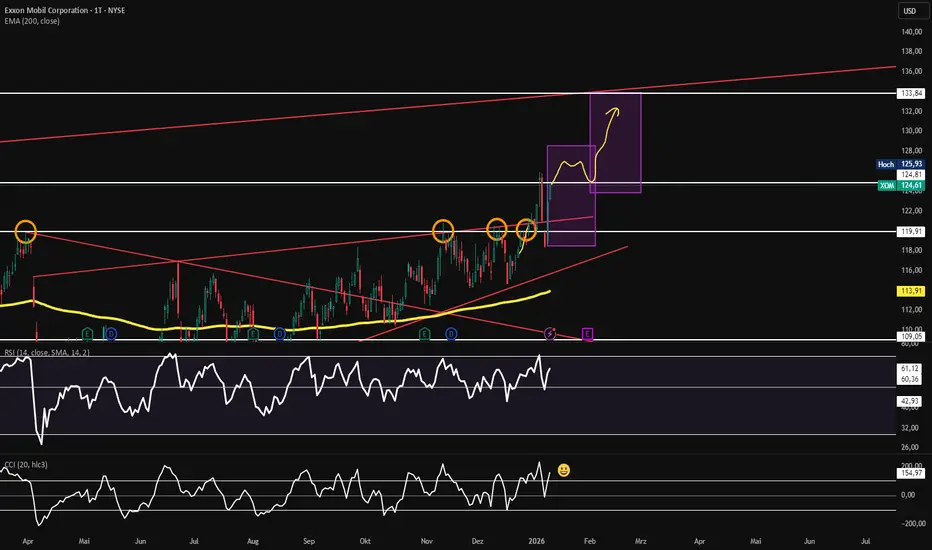Click the green earnings E marker near November
This screenshot has width=932, height=550.
point(424,334)
